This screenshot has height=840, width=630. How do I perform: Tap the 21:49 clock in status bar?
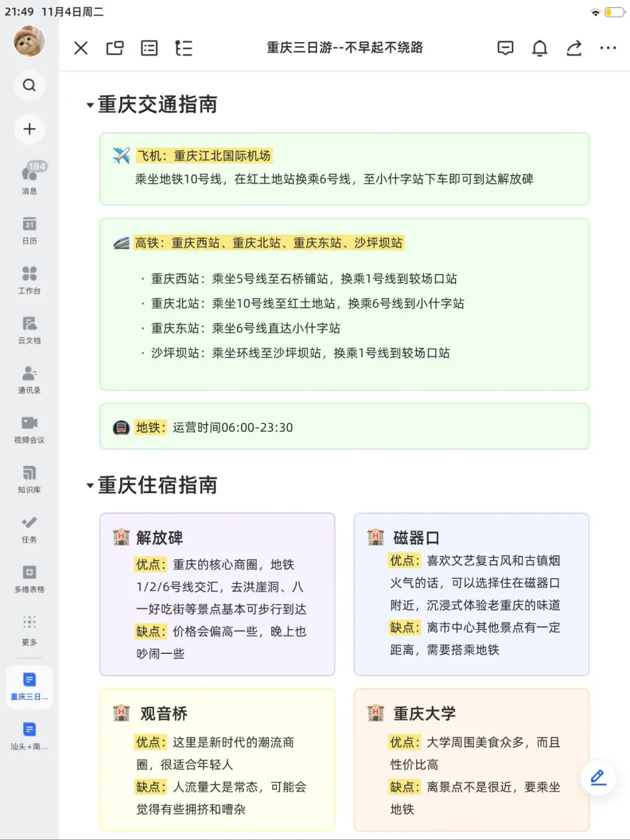19,12
